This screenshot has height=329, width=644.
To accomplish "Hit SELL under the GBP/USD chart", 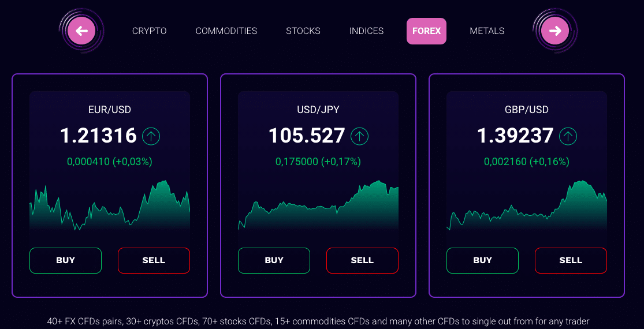I will click(x=571, y=260).
